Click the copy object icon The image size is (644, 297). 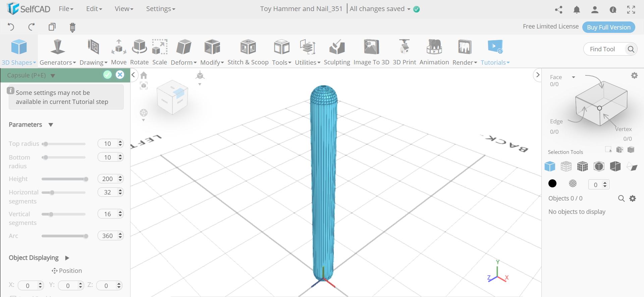tap(52, 27)
